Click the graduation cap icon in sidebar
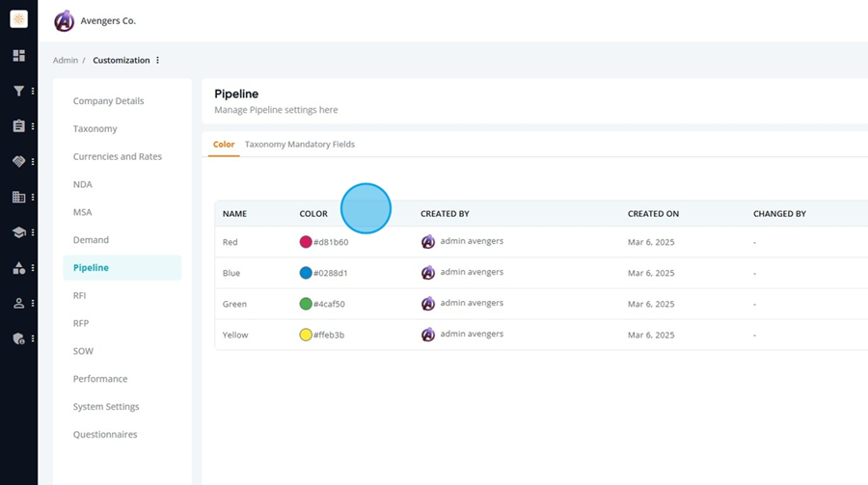The image size is (868, 485). pos(19,232)
